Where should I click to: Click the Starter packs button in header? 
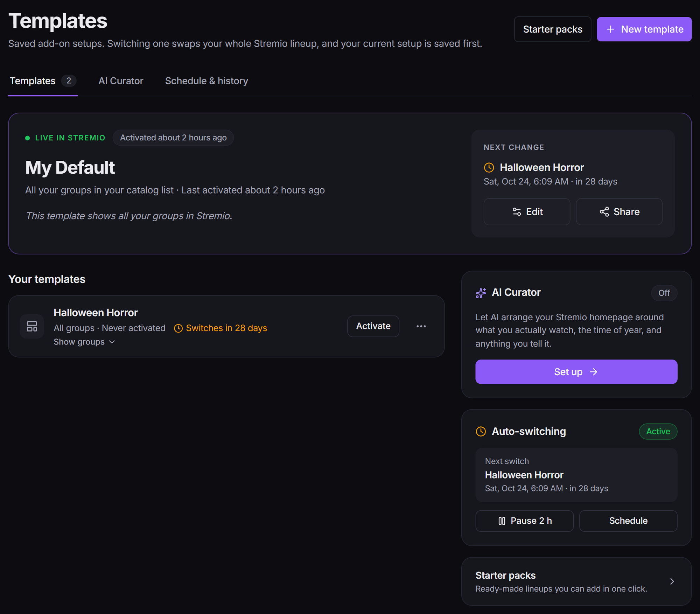tap(553, 29)
